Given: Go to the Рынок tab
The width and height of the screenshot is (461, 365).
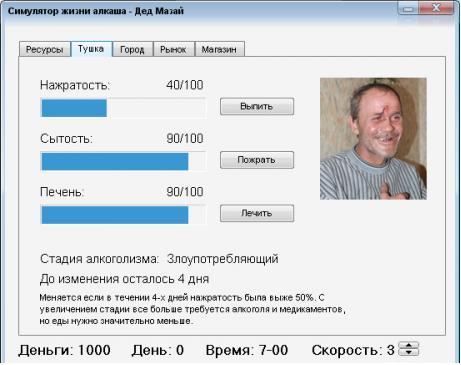Looking at the screenshot, I should tap(173, 49).
